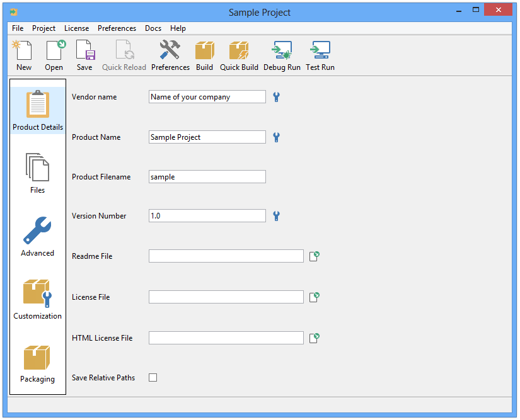Click the New project toolbar icon

click(23, 55)
